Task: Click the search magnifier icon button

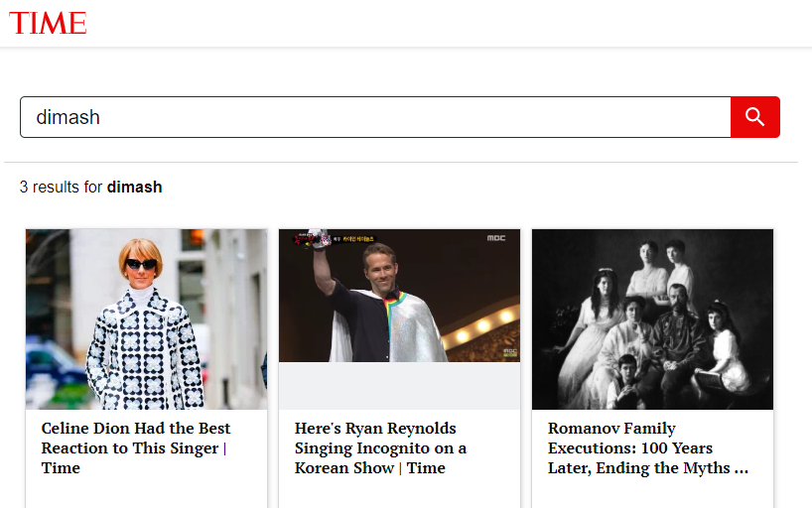Action: pos(754,117)
